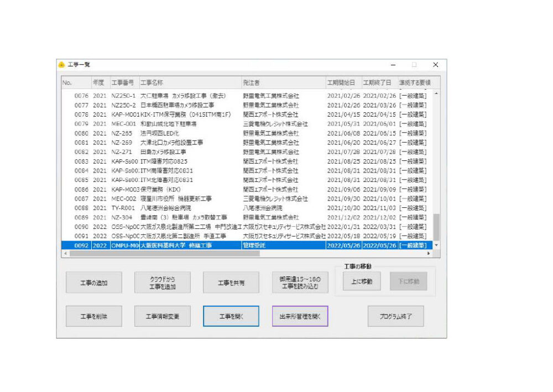The image size is (553, 392).
Task: Click 御用達15~18の工事を読み込む button
Action: (300, 283)
